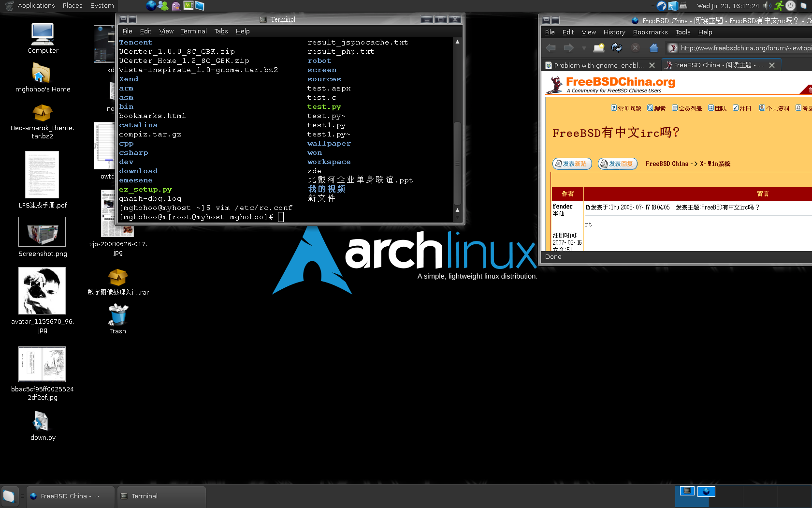Open Terminal's Help menu

point(243,31)
